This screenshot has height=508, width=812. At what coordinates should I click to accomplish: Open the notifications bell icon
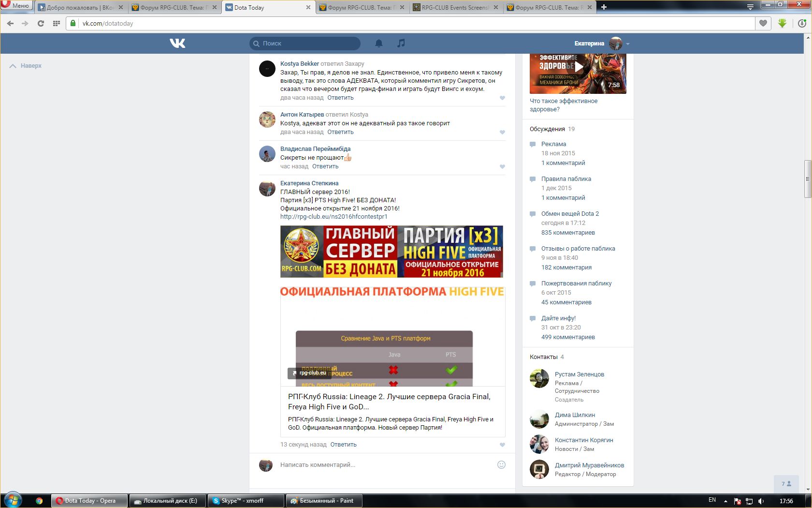tap(379, 44)
